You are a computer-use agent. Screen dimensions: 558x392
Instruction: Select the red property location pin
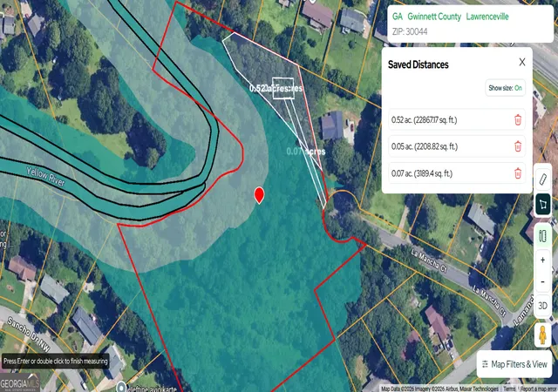pyautogui.click(x=260, y=195)
